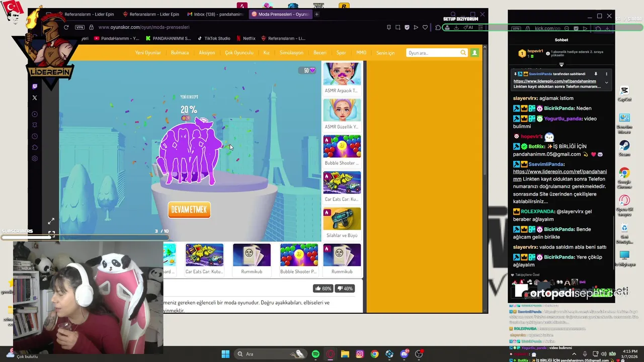Open ASMR Güzellik game thumbnail
This screenshot has width=644, height=362.
[342, 110]
